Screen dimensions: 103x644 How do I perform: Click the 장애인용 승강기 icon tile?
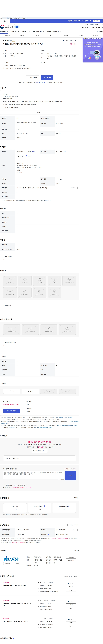coord(30,330)
